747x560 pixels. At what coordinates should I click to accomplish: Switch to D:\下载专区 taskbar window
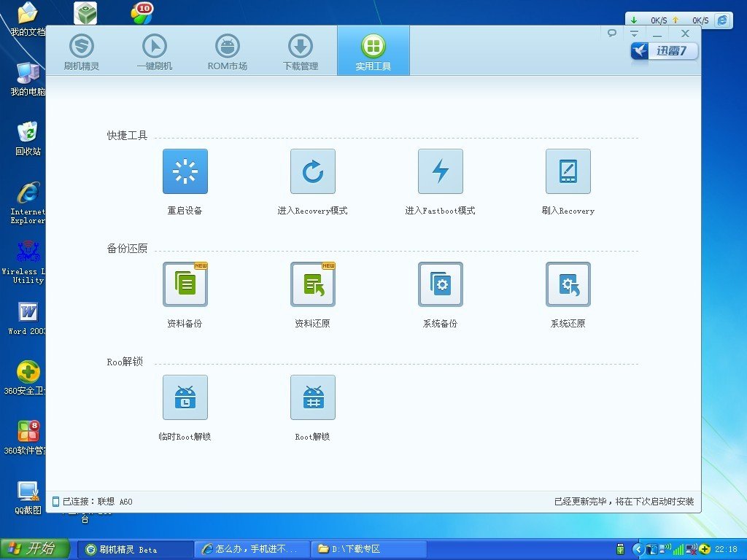pyautogui.click(x=368, y=549)
